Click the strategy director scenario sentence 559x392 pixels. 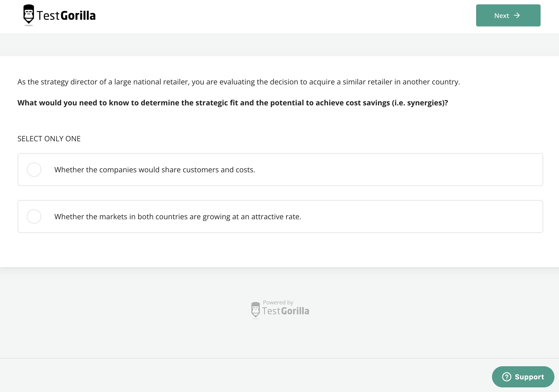239,82
